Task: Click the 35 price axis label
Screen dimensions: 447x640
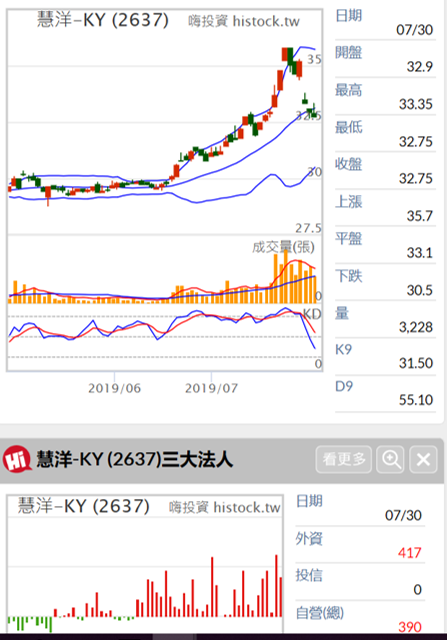Action: point(314,60)
